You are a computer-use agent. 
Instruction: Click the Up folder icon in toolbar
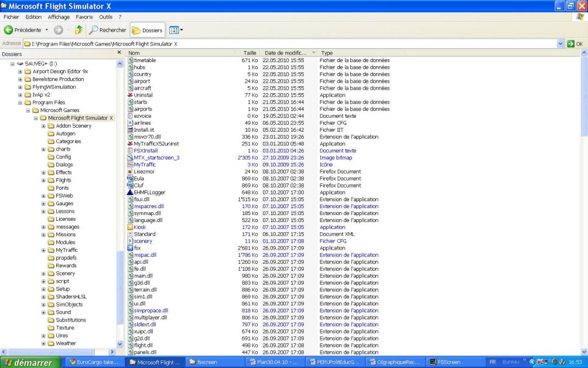click(x=79, y=30)
